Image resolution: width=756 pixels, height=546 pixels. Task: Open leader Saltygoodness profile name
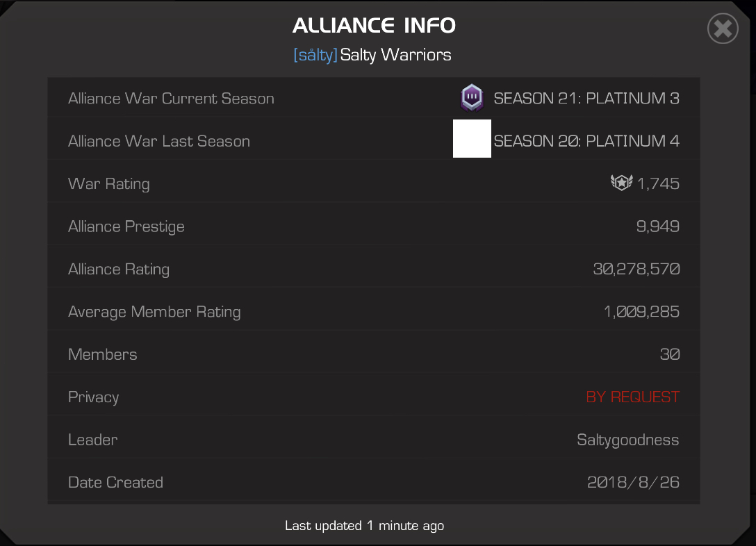coord(627,440)
